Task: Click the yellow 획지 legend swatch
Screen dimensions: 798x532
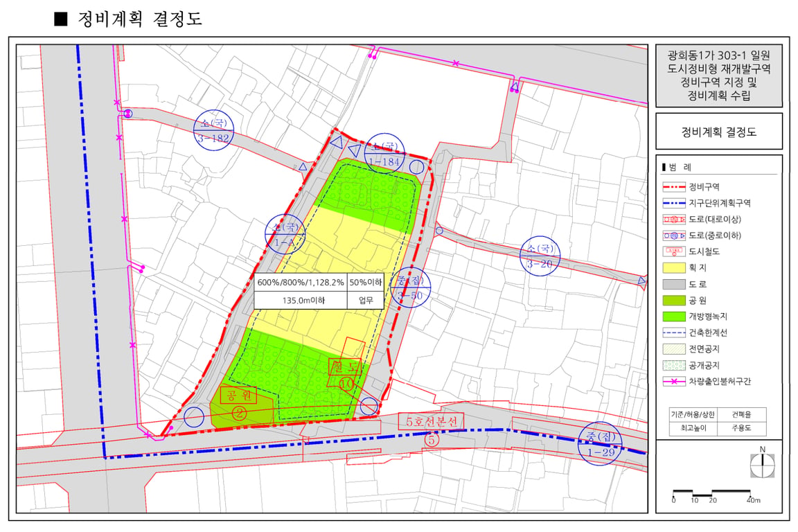Action: point(674,268)
